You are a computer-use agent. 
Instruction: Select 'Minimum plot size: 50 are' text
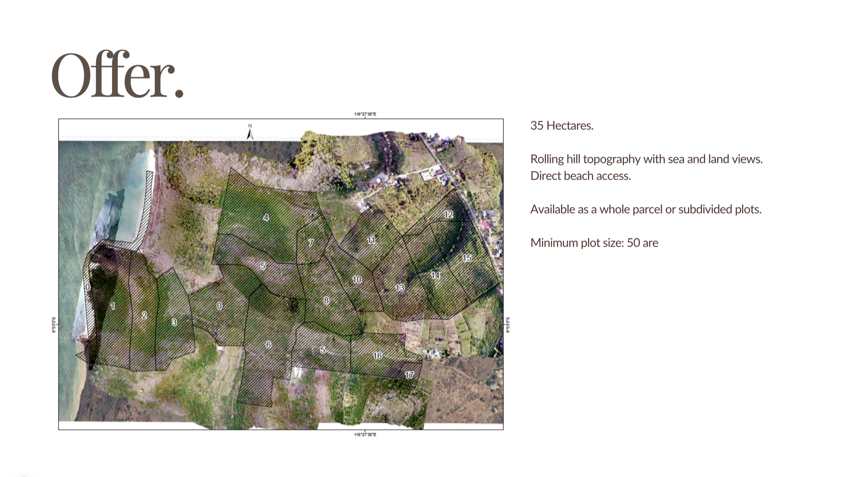[594, 243]
